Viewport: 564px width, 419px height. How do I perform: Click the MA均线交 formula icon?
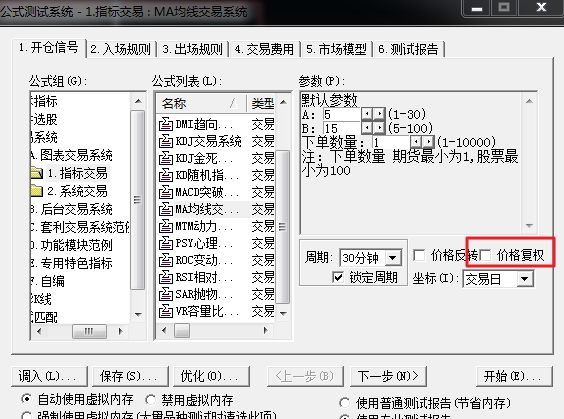[x=165, y=209]
